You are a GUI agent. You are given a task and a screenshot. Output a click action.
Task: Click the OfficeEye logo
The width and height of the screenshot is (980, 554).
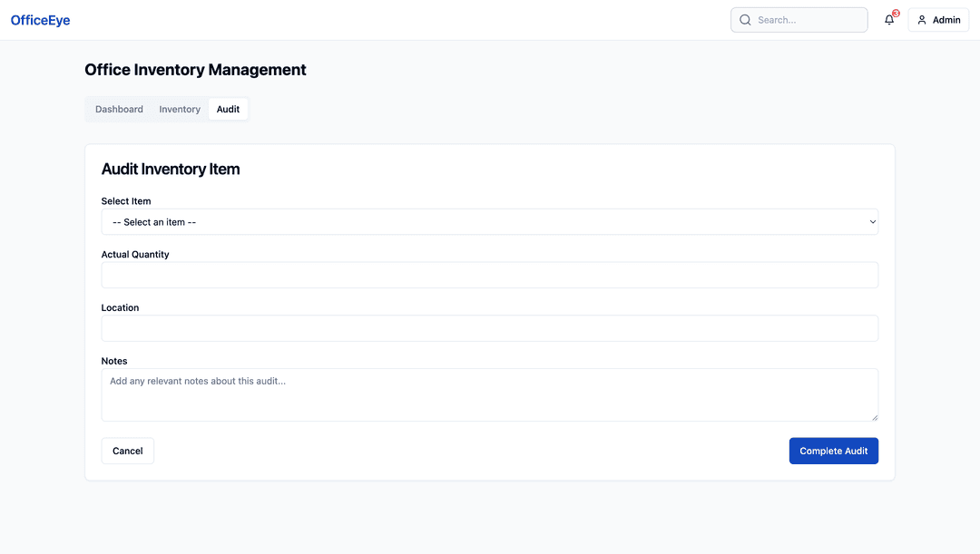pyautogui.click(x=40, y=19)
